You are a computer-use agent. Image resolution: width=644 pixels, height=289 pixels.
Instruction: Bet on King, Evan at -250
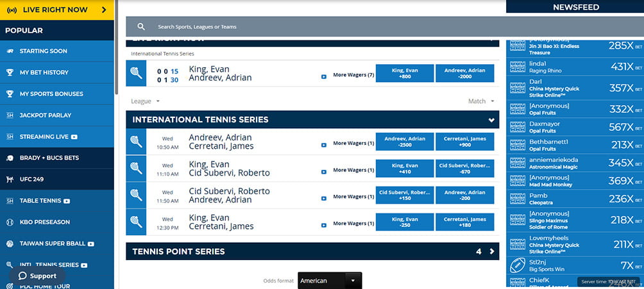point(405,222)
